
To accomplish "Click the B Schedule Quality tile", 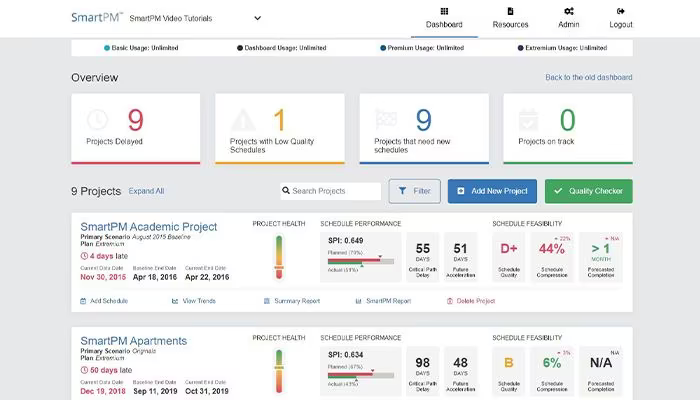I will coord(509,371).
